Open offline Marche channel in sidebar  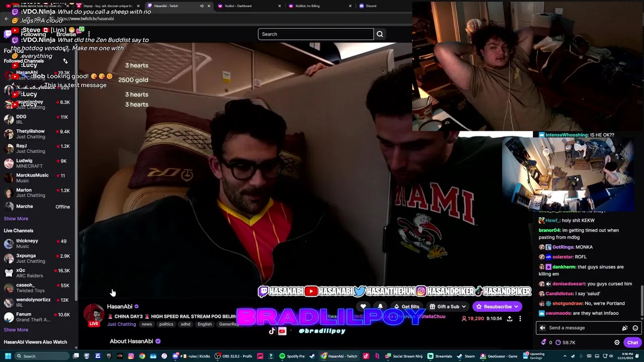38,207
